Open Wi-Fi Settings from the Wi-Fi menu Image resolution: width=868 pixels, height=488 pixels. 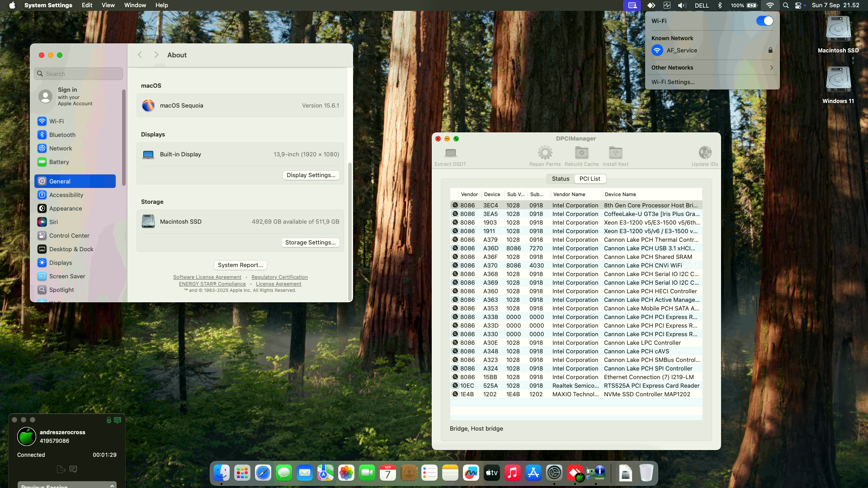click(712, 82)
